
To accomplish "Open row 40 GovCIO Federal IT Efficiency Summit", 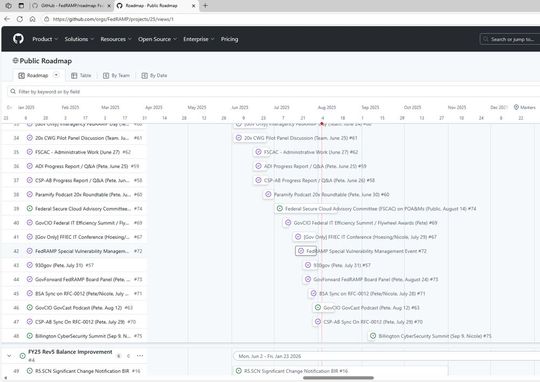I will click(83, 223).
